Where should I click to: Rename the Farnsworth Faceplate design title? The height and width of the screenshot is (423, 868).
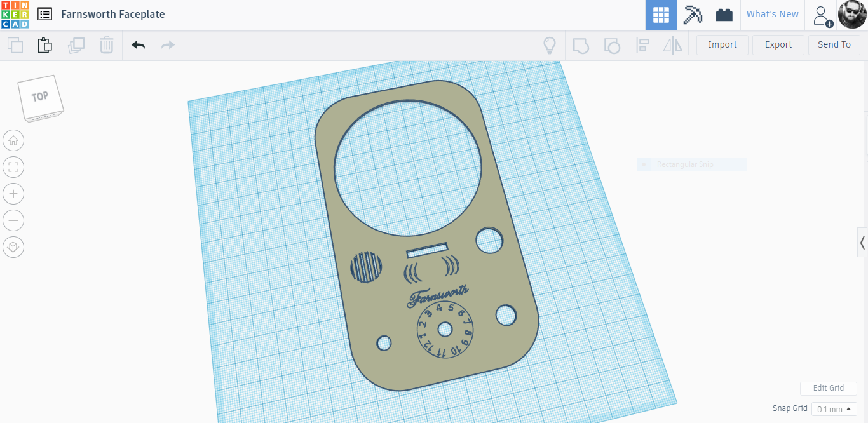click(x=113, y=14)
